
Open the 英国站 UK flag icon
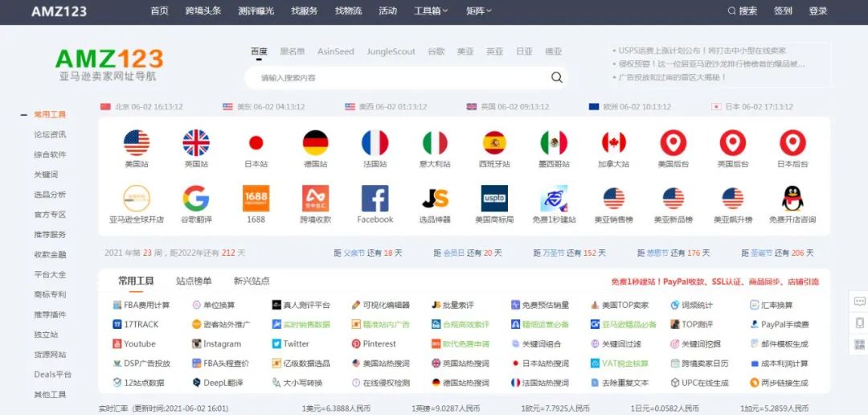pos(196,143)
